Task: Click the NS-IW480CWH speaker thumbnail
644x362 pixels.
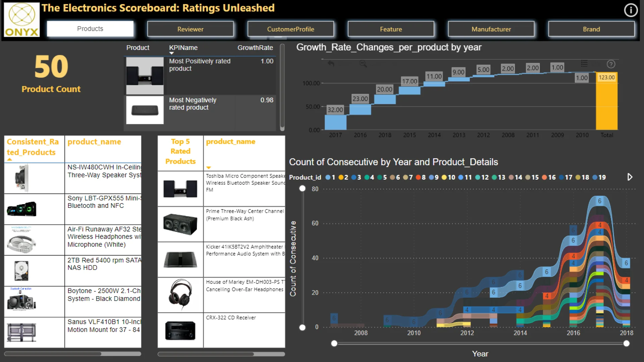Action: click(x=22, y=178)
